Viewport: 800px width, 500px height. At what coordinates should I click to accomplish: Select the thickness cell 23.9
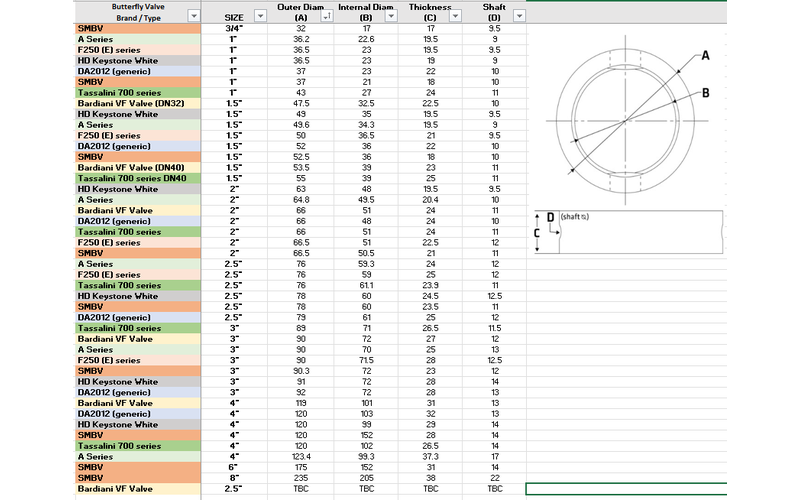click(430, 286)
